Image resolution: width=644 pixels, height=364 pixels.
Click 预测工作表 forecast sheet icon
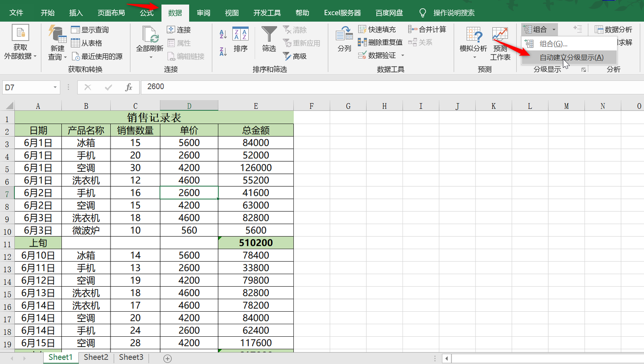click(500, 35)
